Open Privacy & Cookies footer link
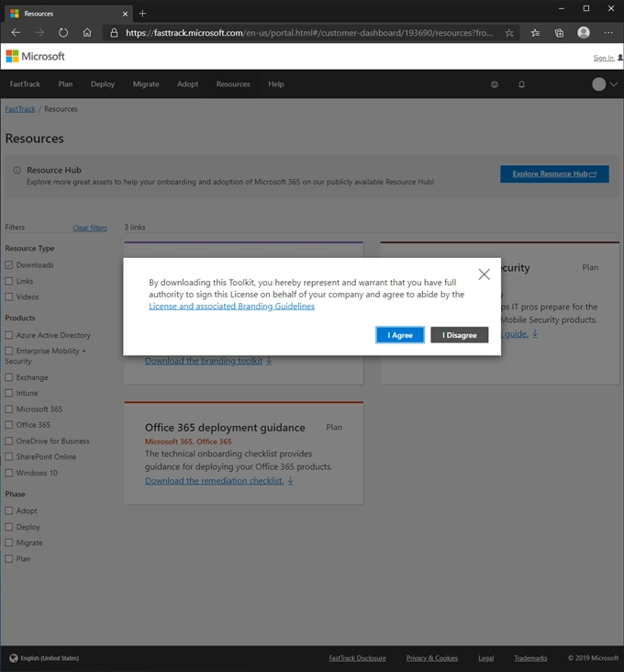Viewport: 624px width, 672px height. 432,658
